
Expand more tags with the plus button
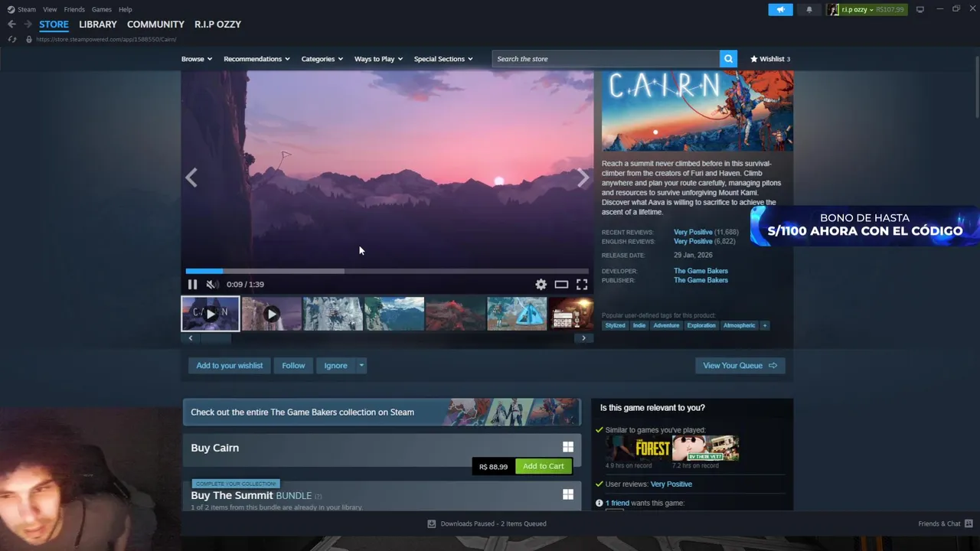[x=764, y=325]
